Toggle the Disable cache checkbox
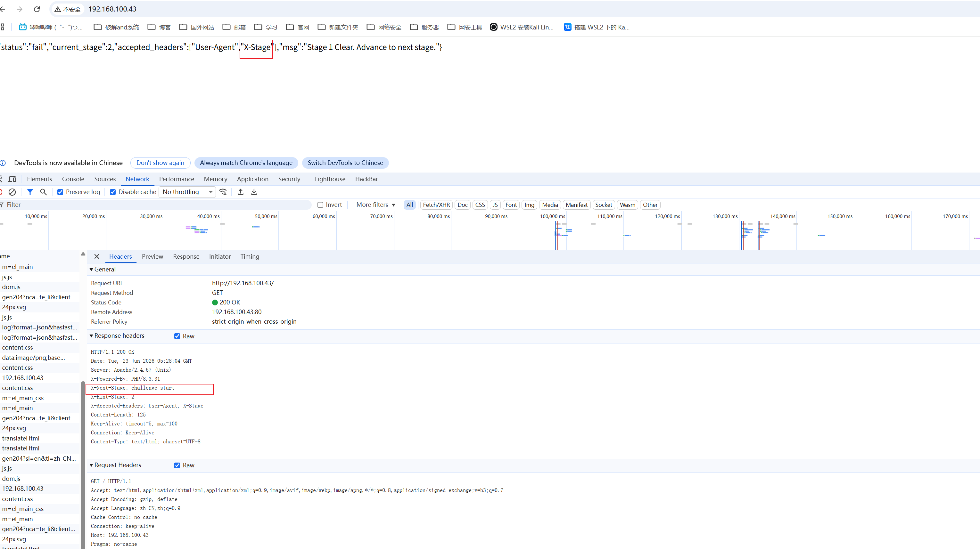The image size is (980, 549). point(113,192)
